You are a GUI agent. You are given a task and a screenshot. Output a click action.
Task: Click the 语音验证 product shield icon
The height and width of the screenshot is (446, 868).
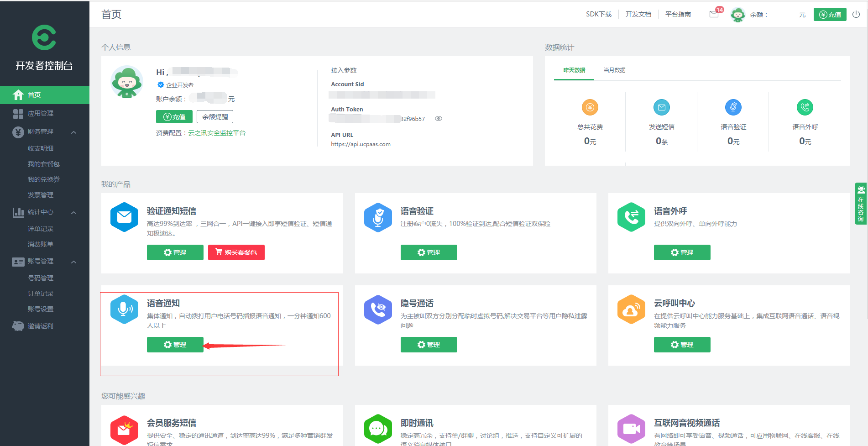tap(378, 217)
